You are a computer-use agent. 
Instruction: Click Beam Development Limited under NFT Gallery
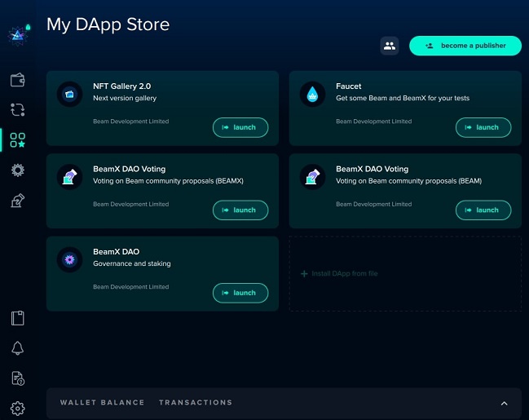[x=131, y=122]
